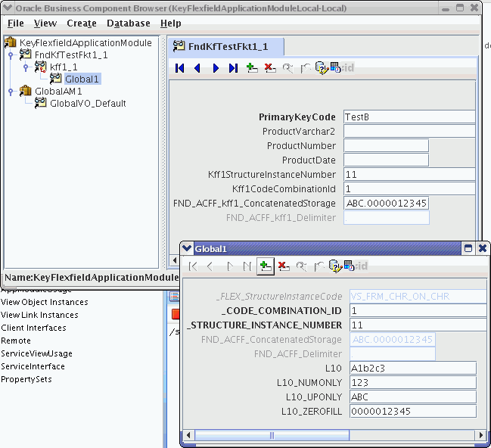Click View Object Instances in background list

pos(45,302)
